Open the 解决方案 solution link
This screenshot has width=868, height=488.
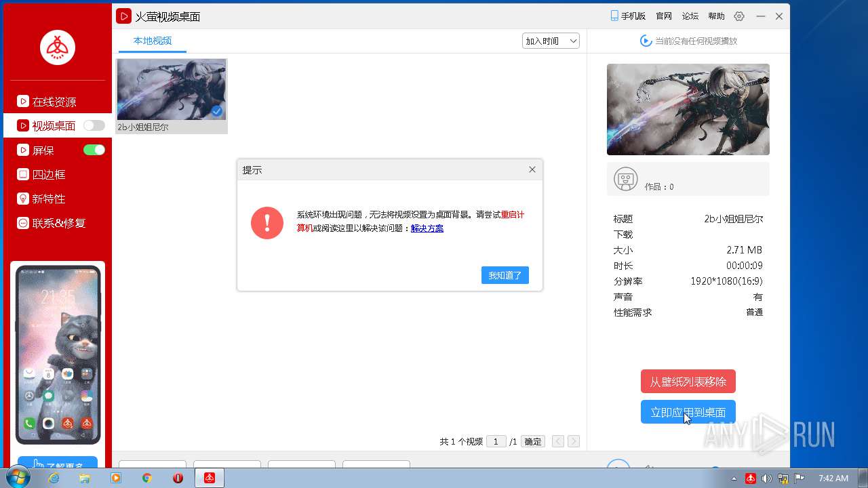coord(427,228)
